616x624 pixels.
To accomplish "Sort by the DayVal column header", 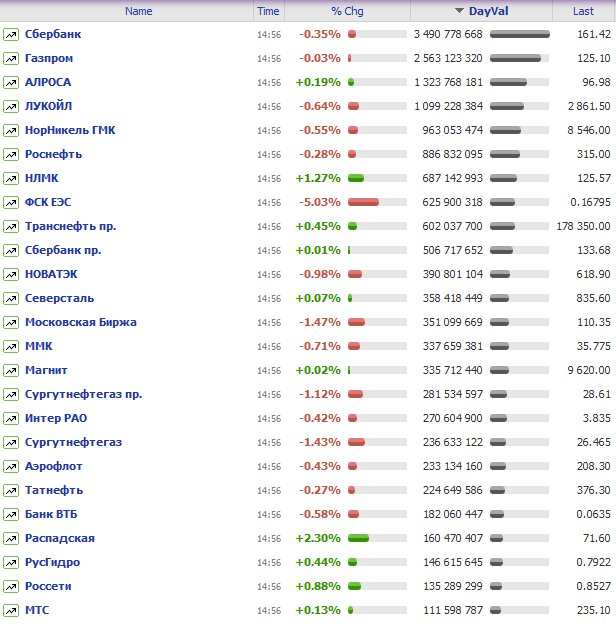I will 488,11.
